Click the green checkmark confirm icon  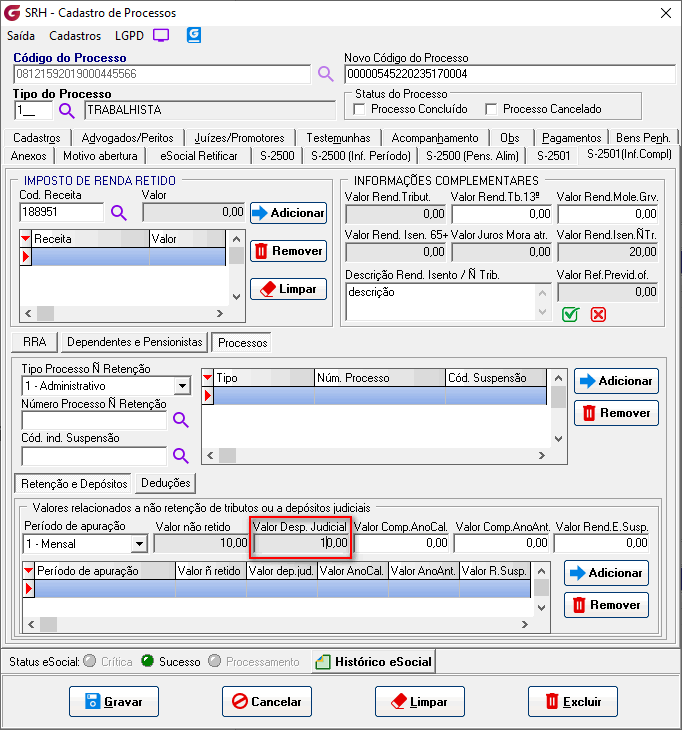pos(570,314)
